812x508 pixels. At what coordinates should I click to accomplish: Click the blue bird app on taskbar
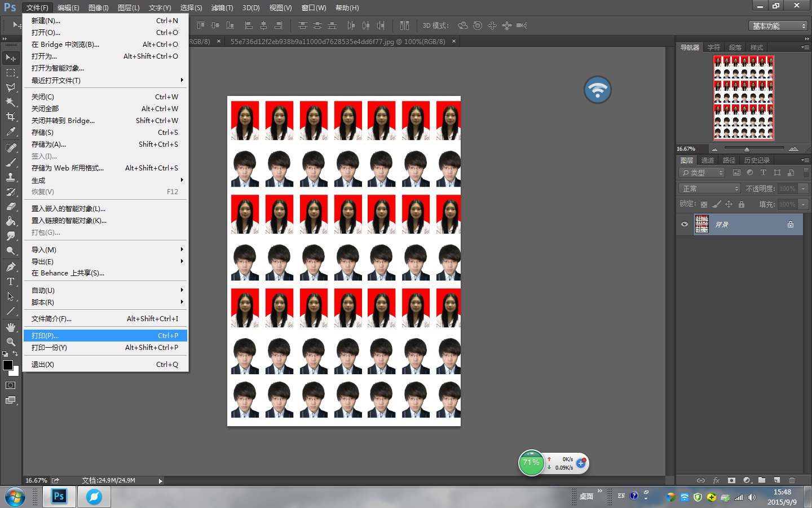coord(94,497)
